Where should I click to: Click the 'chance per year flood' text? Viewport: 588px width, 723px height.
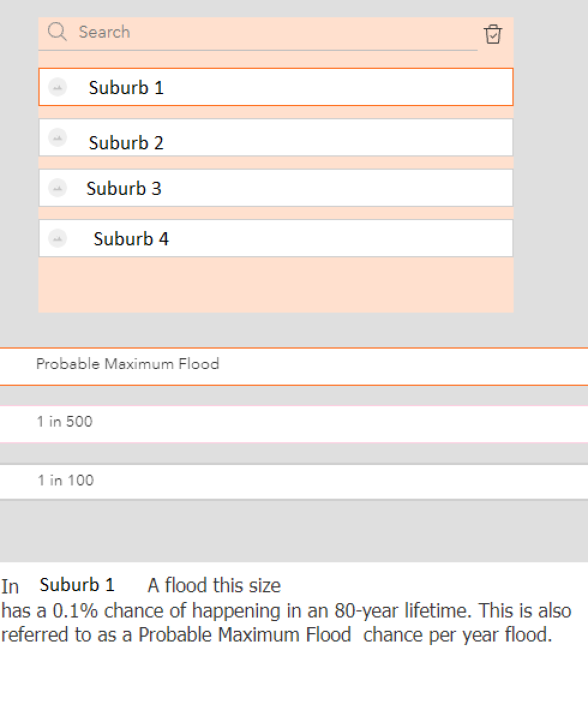tap(457, 635)
